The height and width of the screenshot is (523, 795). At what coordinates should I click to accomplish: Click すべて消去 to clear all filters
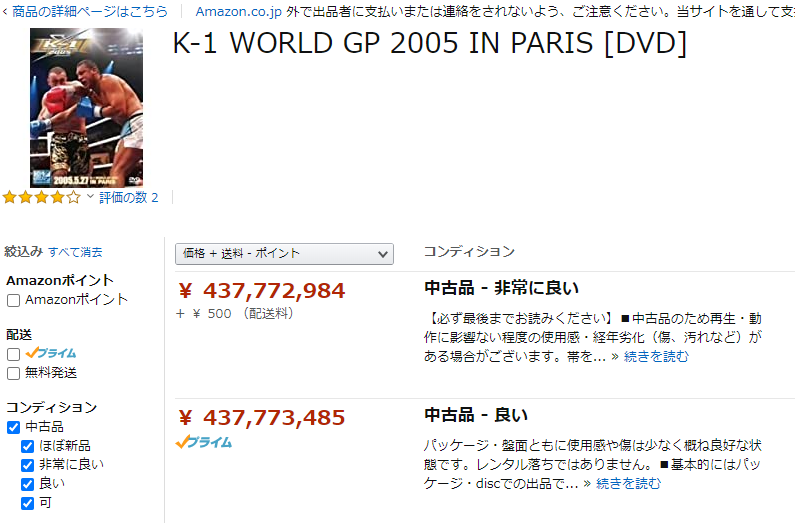75,252
